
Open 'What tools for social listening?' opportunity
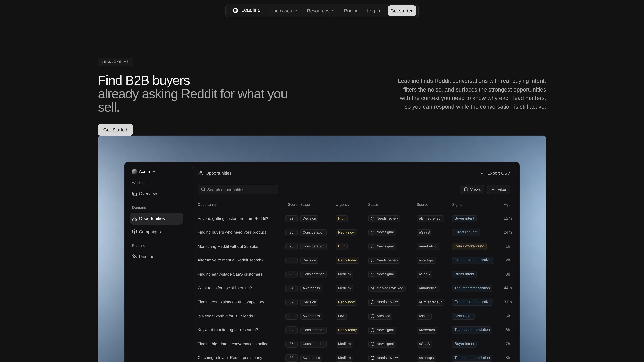pyautogui.click(x=225, y=288)
